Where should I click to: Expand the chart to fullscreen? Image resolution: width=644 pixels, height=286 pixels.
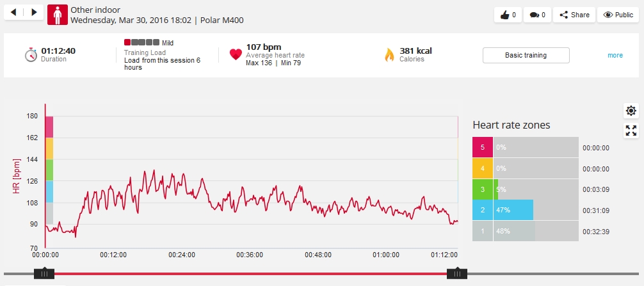(631, 131)
